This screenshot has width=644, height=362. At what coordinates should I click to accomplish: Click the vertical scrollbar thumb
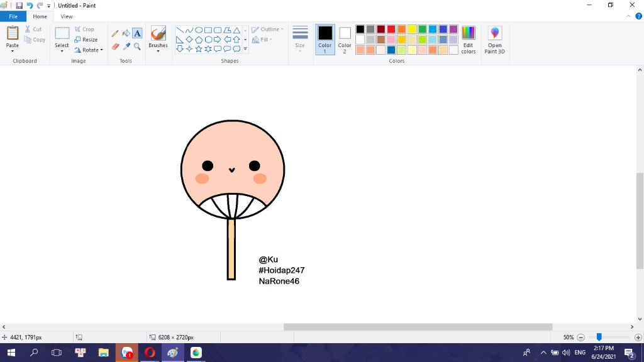(x=640, y=221)
